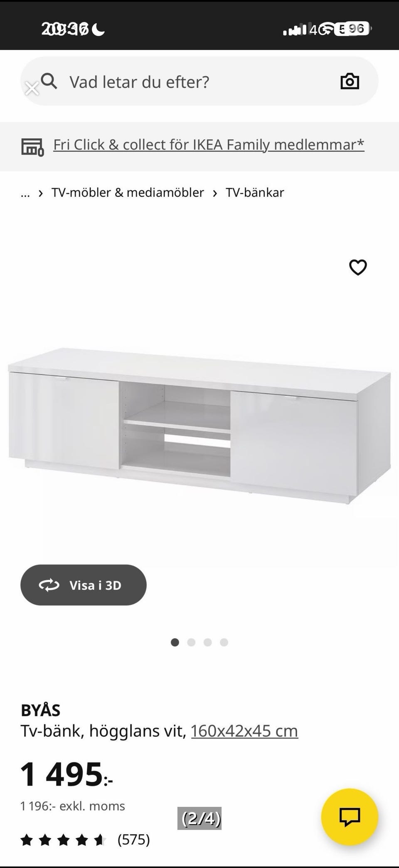
Task: Select the fourth carousel dot
Action: [x=224, y=642]
